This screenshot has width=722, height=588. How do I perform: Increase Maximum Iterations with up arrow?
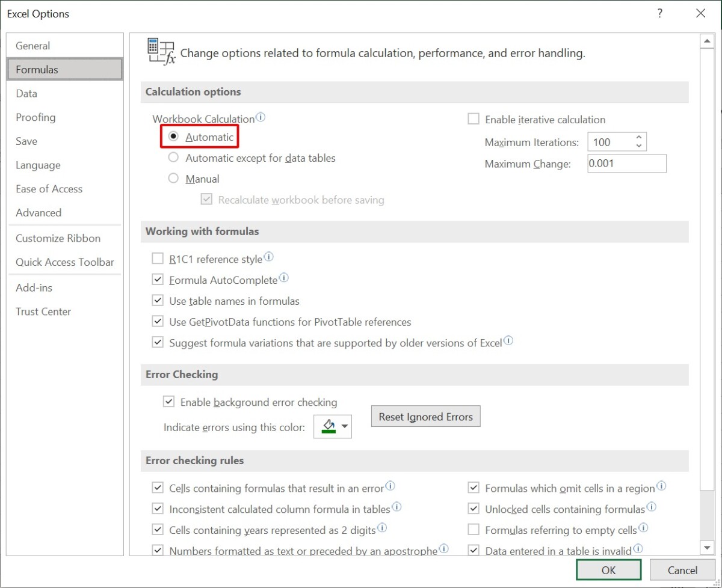point(638,137)
